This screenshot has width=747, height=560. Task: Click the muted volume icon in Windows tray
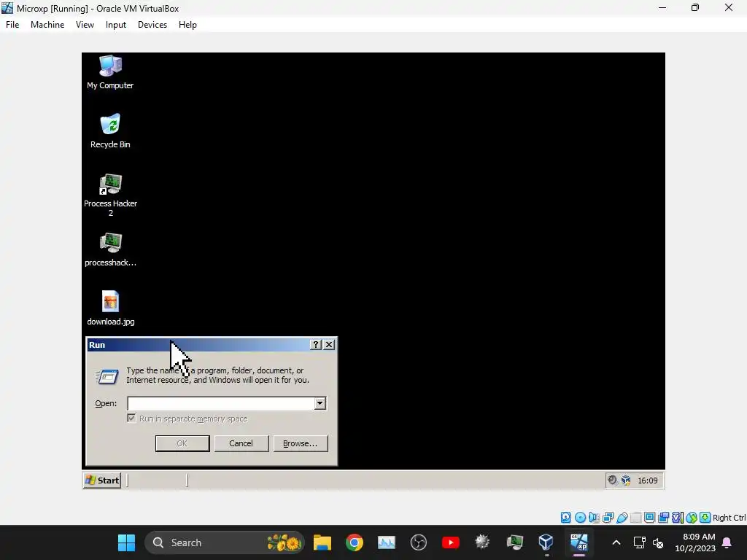tap(658, 542)
